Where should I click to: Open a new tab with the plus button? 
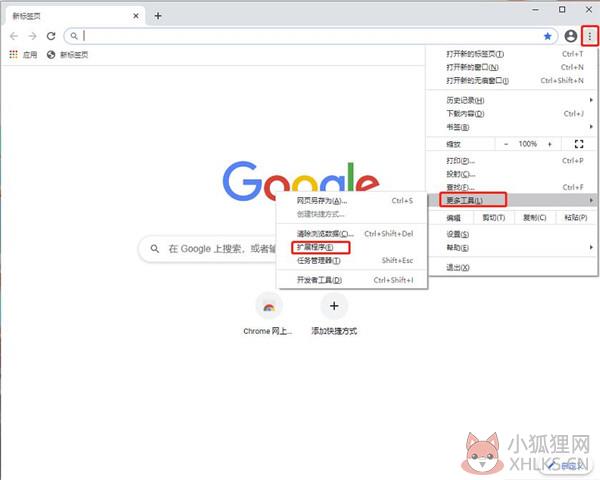(x=158, y=16)
